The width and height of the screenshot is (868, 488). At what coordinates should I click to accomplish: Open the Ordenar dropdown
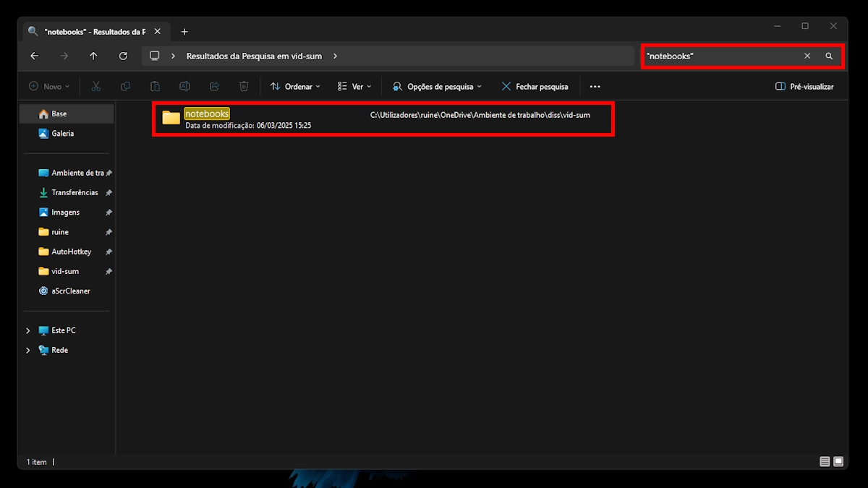click(x=295, y=87)
